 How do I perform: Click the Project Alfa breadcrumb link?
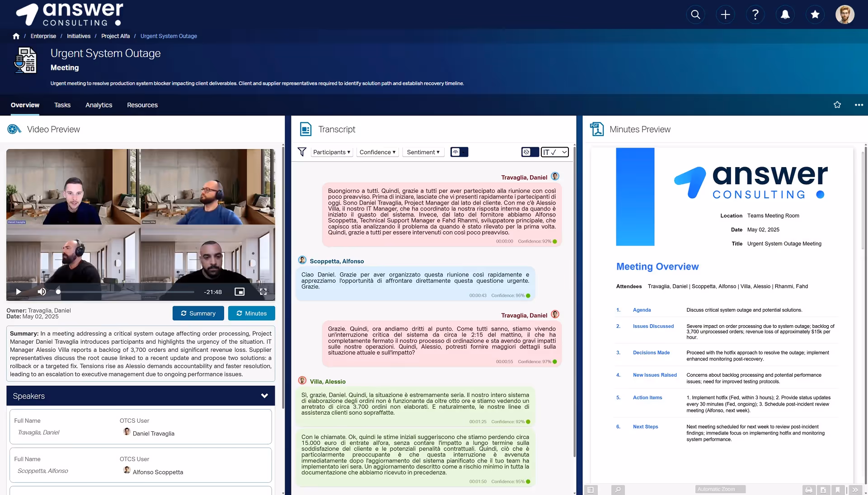click(x=115, y=36)
